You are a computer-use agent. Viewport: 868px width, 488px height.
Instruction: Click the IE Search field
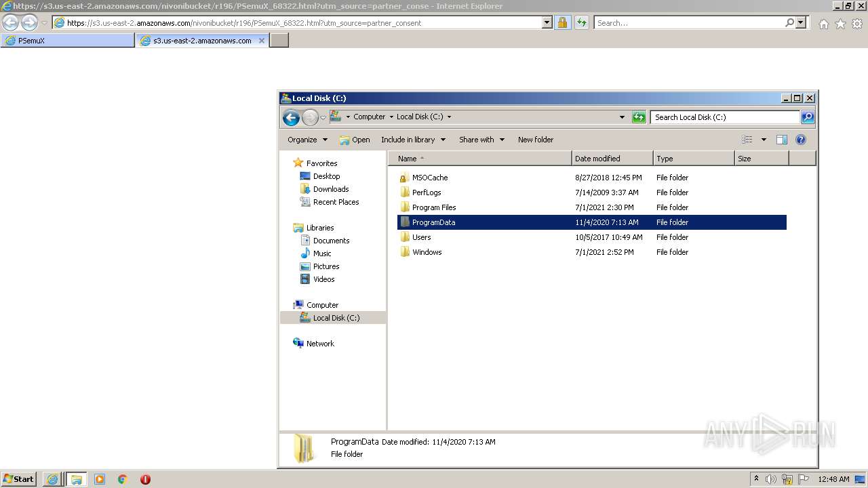pyautogui.click(x=688, y=23)
